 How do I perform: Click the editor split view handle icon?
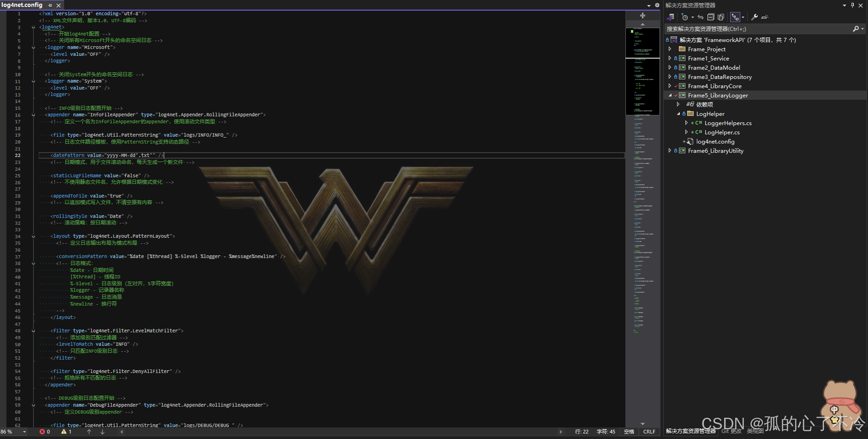pos(642,15)
